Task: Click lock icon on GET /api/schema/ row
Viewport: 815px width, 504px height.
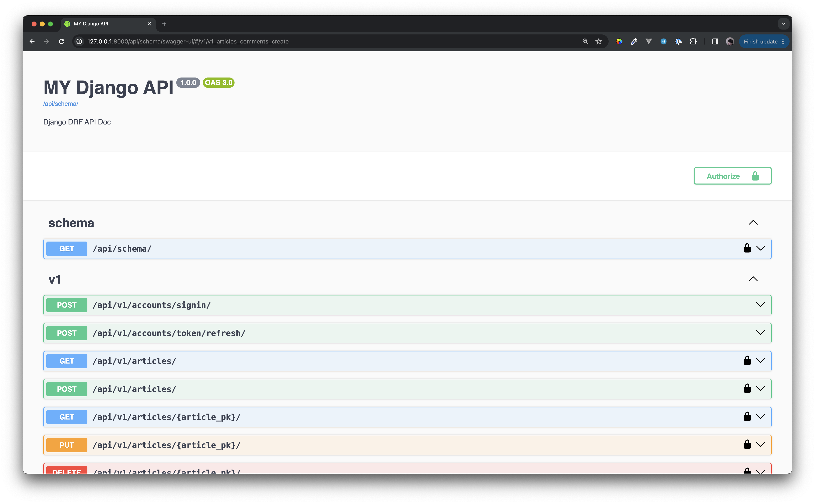Action: tap(747, 248)
